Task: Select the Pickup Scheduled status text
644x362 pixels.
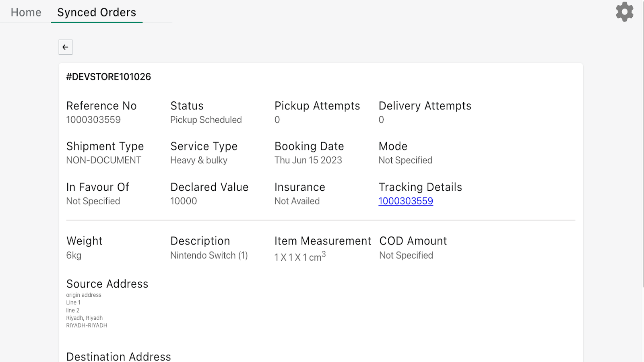Action: [x=206, y=119]
